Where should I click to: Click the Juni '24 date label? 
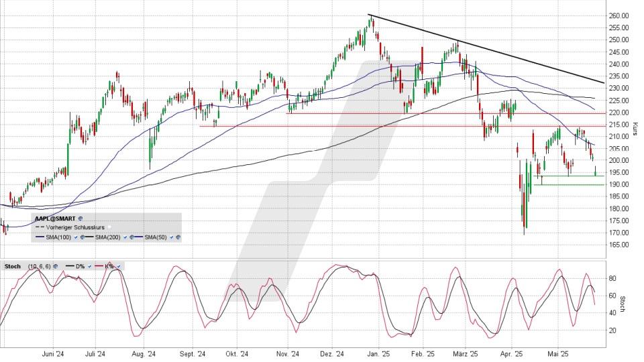click(53, 354)
